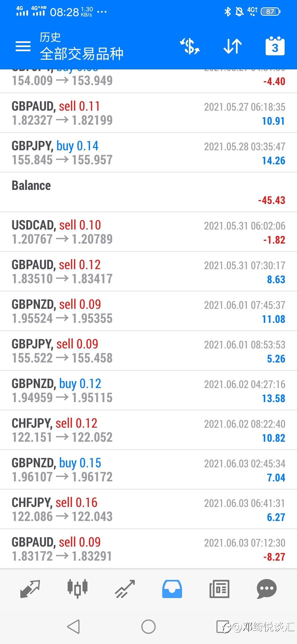Tap the GBPNZD buy 0.15 trade row
The image size is (297, 644).
(x=148, y=470)
